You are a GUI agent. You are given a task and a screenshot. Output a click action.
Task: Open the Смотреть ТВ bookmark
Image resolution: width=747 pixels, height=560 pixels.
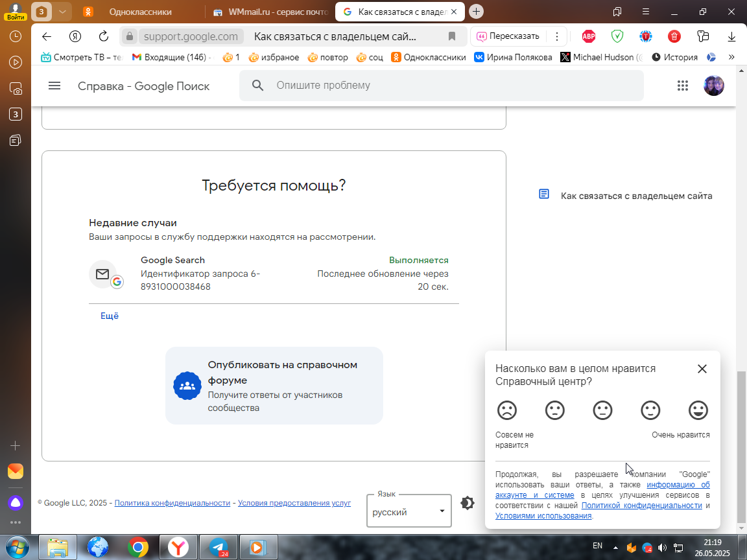82,57
